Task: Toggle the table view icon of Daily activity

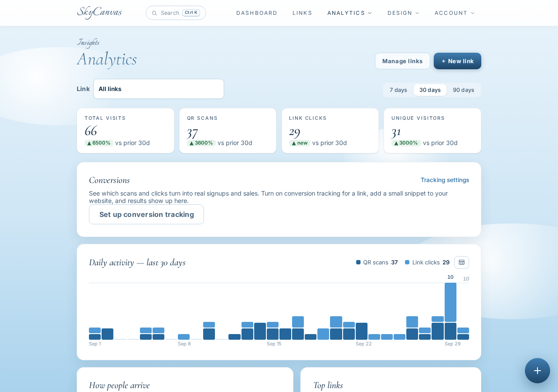Action: pyautogui.click(x=462, y=262)
